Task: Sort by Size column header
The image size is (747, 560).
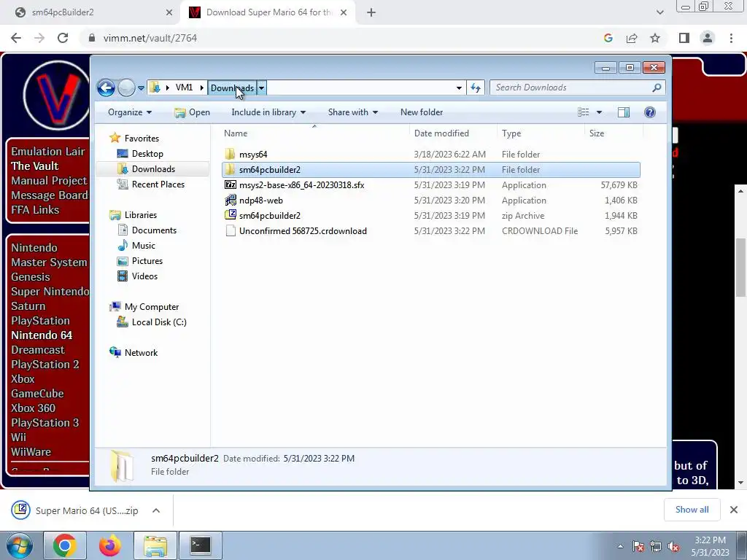Action: pos(597,133)
